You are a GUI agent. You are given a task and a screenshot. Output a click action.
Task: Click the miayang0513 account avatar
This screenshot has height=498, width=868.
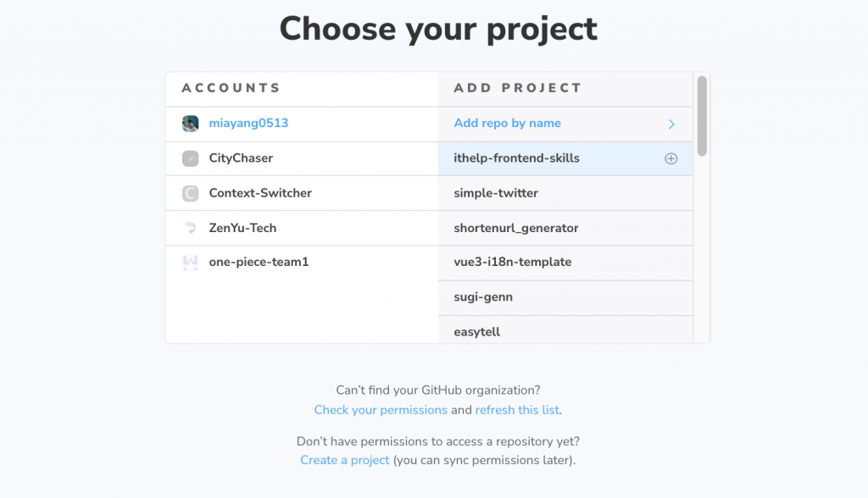[x=191, y=124]
